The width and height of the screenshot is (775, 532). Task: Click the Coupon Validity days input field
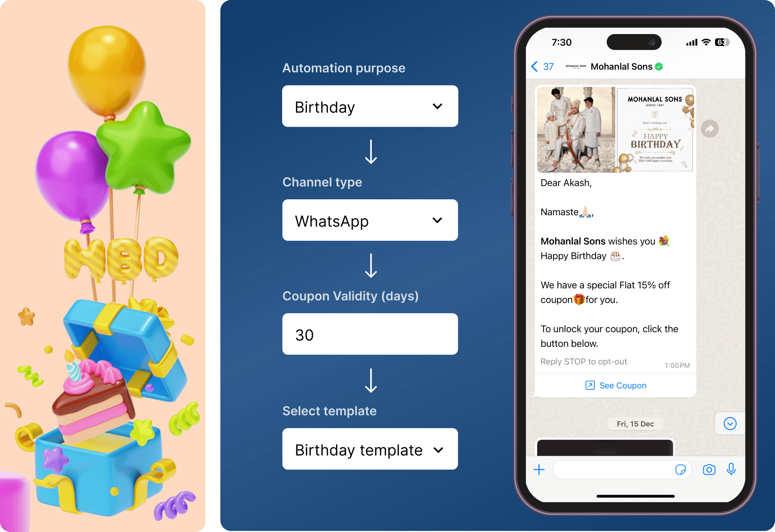click(x=365, y=335)
